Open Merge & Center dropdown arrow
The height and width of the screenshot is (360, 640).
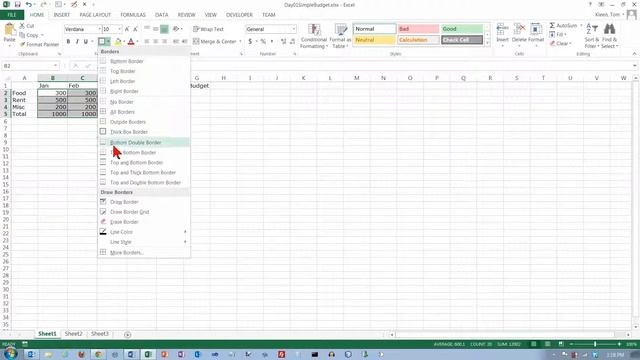pos(240,41)
